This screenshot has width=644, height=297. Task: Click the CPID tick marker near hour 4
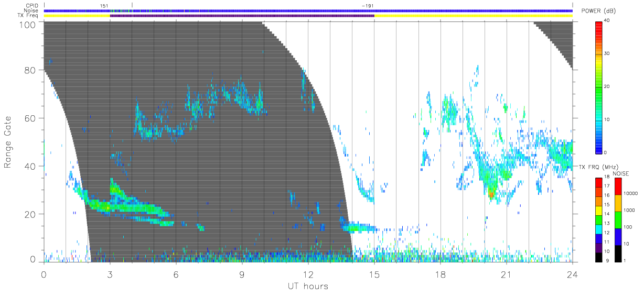click(x=132, y=6)
